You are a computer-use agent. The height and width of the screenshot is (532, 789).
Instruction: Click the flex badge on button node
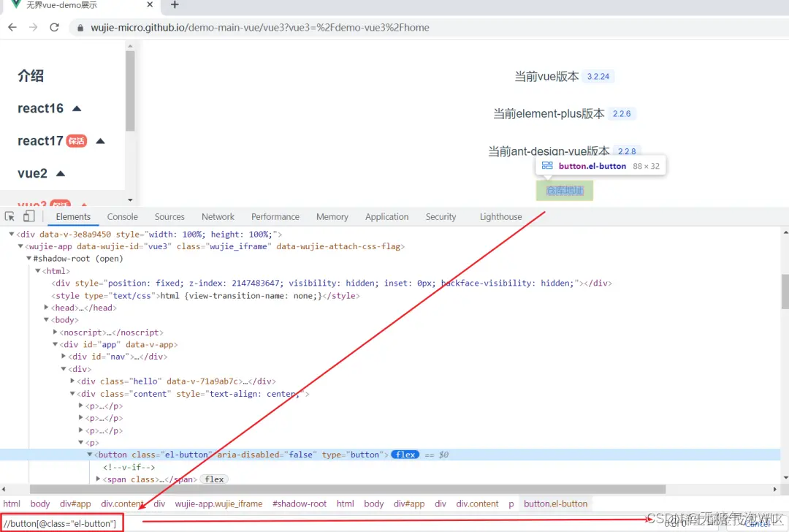tap(405, 455)
